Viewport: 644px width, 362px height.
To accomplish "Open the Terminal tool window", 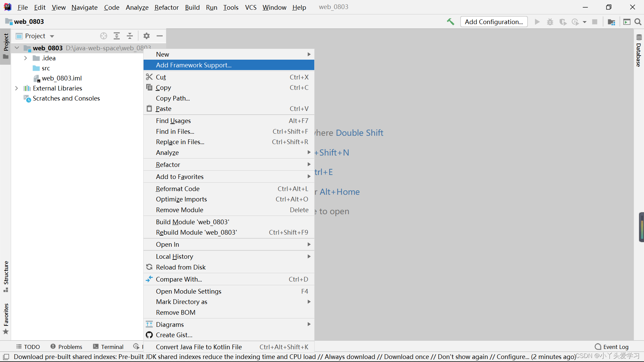I will (x=108, y=347).
